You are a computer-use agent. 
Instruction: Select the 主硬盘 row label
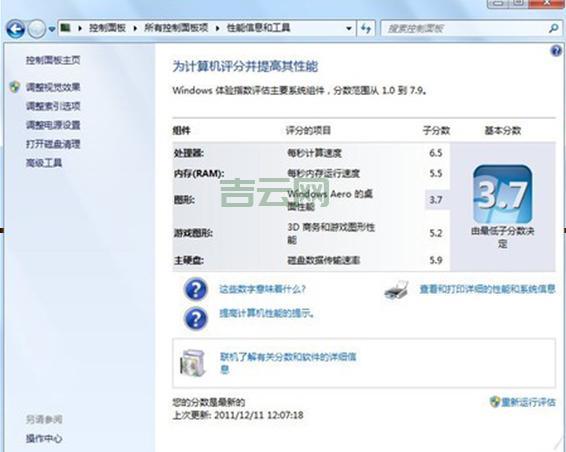click(189, 260)
